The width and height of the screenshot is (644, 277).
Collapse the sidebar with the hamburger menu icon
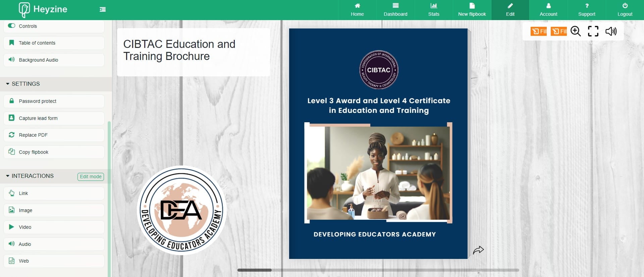(103, 10)
